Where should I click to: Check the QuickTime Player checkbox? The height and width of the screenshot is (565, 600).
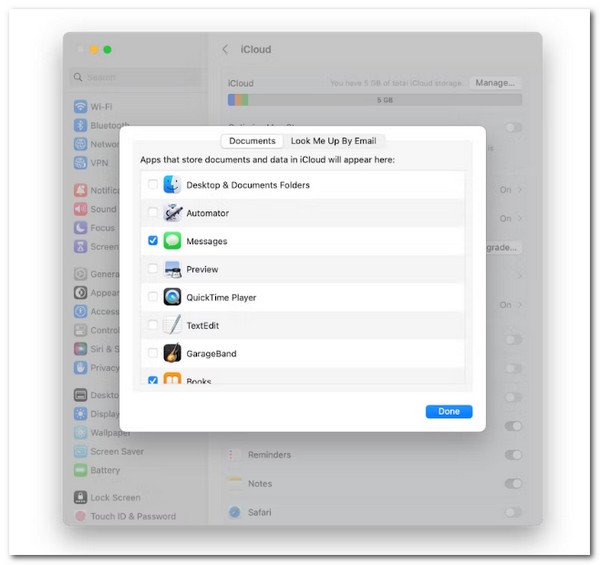tap(153, 296)
